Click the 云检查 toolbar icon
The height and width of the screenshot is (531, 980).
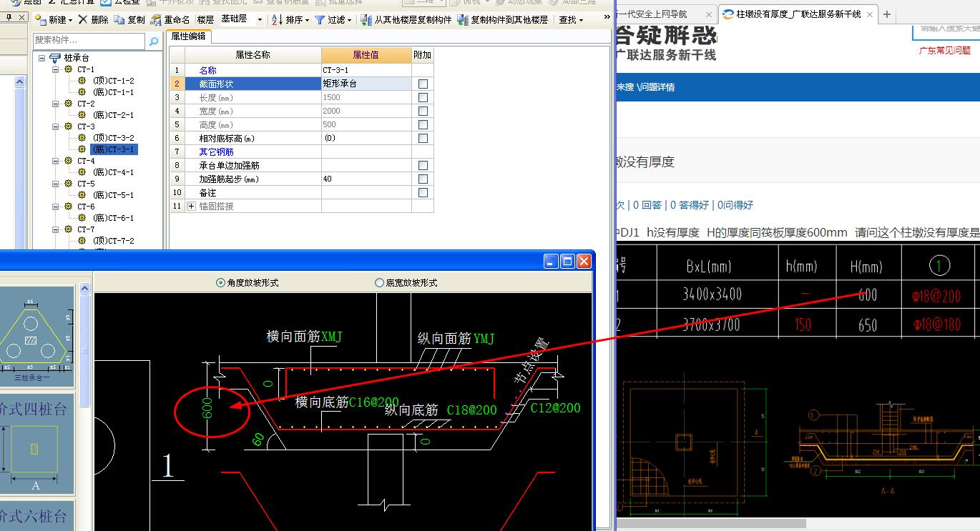pos(107,2)
